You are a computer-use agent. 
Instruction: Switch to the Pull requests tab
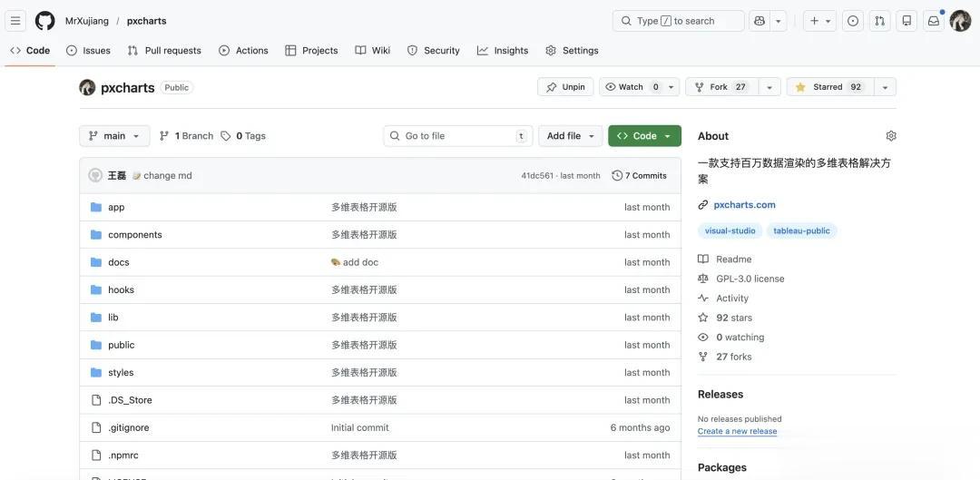[x=164, y=51]
